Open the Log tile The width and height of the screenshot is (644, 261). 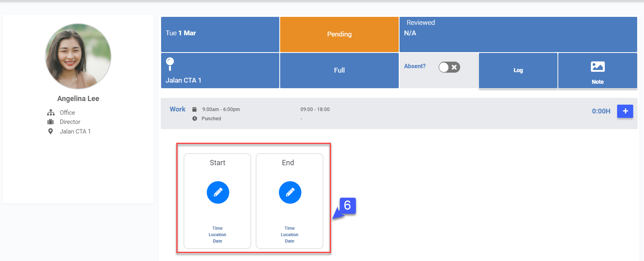(x=518, y=70)
